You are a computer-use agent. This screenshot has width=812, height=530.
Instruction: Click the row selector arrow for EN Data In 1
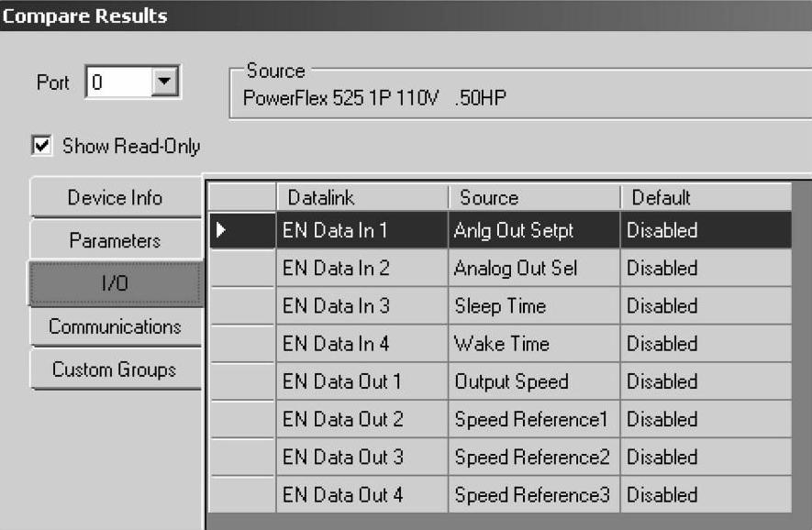click(242, 230)
